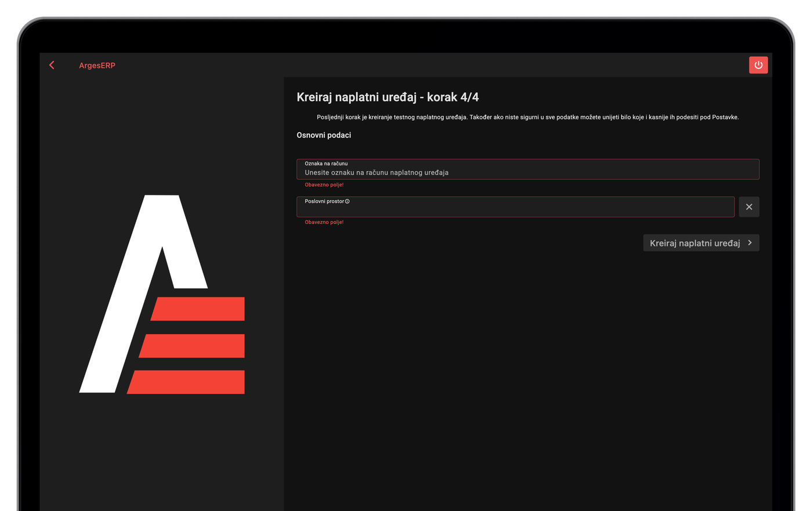
Task: Click the Kreiraj naplatni uređaj button
Action: [x=701, y=243]
